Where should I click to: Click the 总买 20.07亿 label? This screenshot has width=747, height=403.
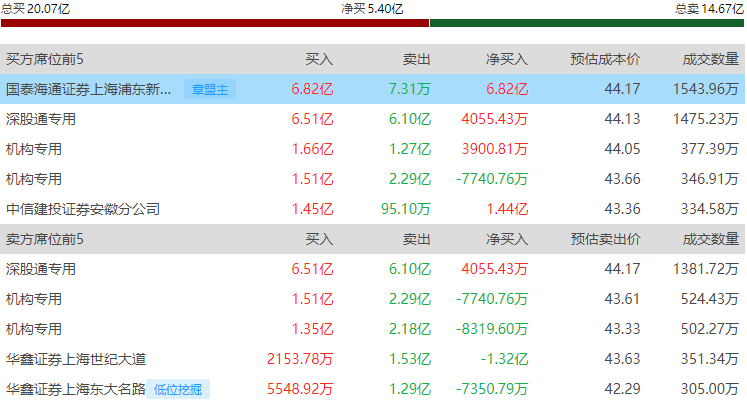(x=36, y=8)
